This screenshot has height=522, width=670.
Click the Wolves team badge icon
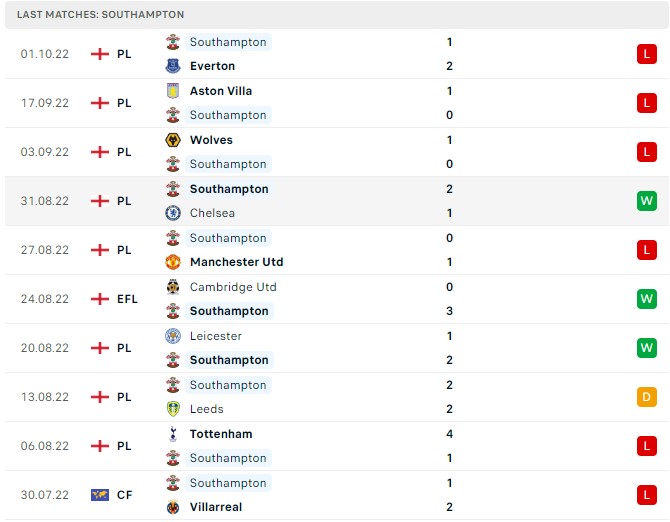pyautogui.click(x=173, y=140)
